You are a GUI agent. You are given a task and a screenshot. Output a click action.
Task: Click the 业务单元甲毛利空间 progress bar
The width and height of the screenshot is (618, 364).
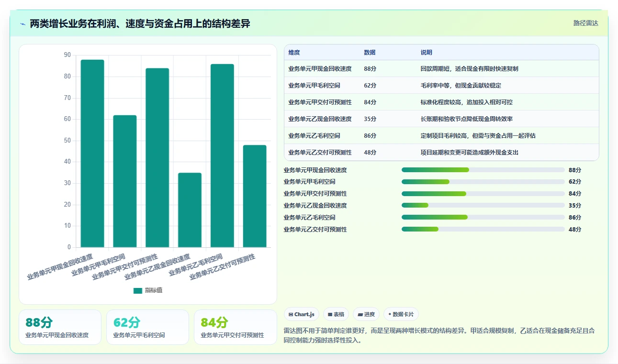pyautogui.click(x=483, y=182)
